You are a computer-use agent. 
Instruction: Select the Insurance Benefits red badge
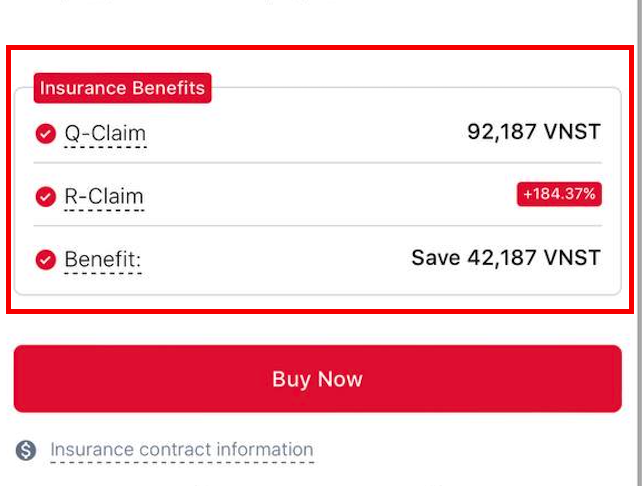click(122, 88)
